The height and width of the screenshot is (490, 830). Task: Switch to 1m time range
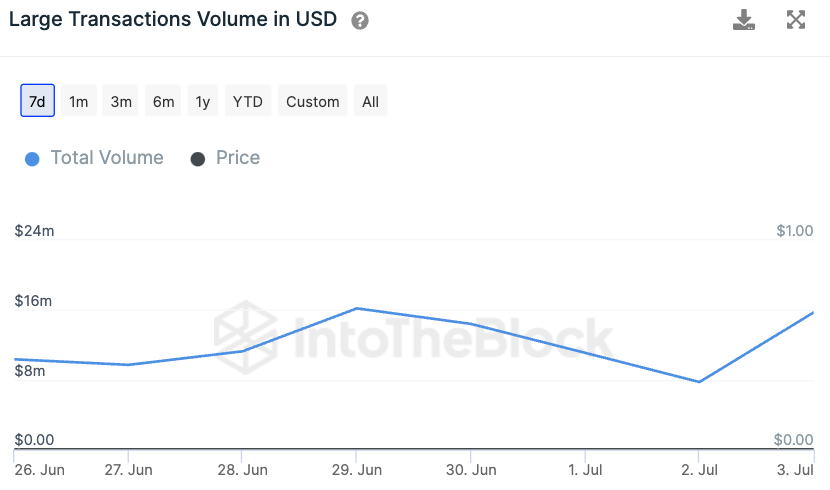point(78,101)
